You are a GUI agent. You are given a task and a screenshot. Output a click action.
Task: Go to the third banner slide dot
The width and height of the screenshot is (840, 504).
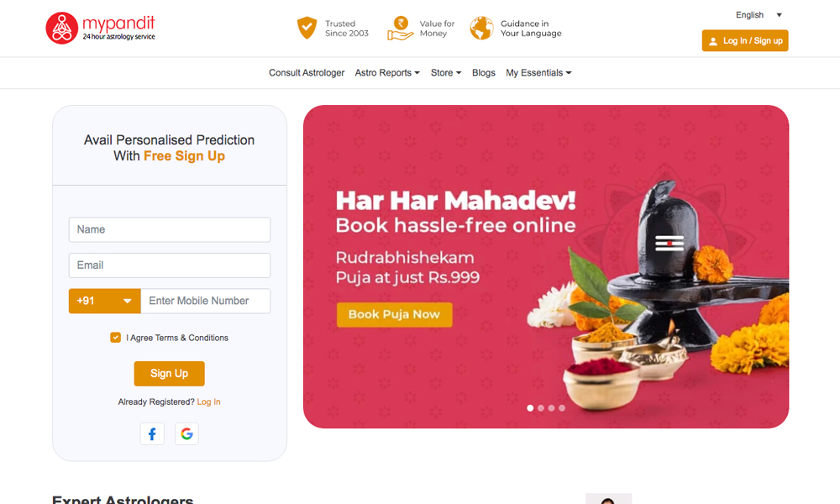click(x=551, y=408)
